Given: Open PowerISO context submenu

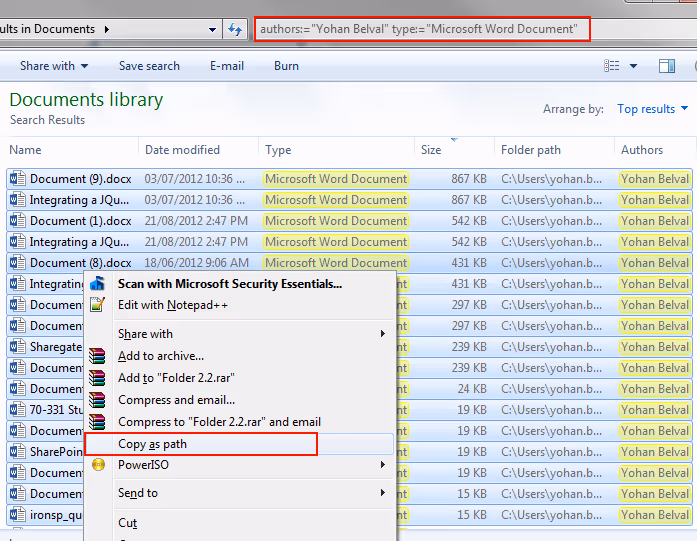Looking at the screenshot, I should point(240,465).
